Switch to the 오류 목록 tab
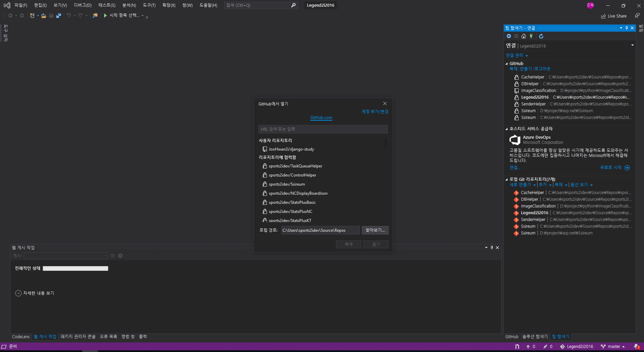This screenshot has width=644, height=352. (109, 337)
